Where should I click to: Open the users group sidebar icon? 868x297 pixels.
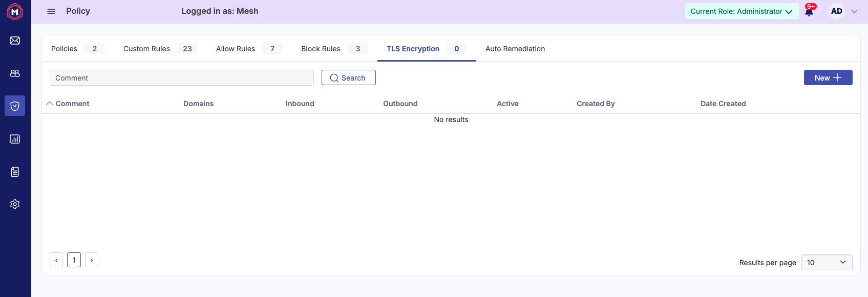coord(15,73)
